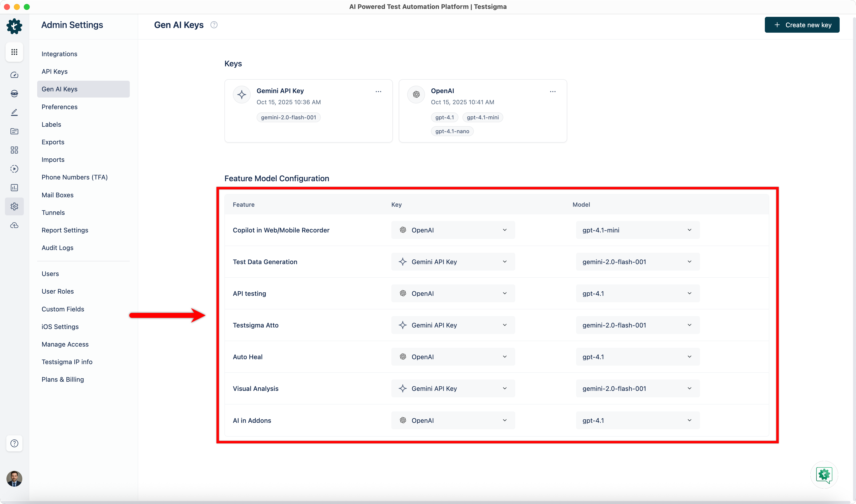Open Key dropdown for Visual Analysis
Screen dimensions: 856x504
point(453,389)
